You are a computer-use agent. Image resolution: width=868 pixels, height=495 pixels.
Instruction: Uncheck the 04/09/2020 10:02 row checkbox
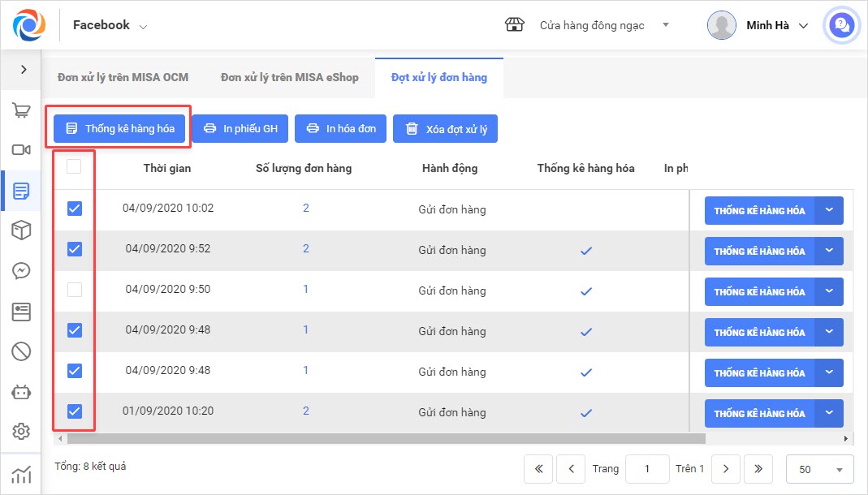(x=74, y=209)
